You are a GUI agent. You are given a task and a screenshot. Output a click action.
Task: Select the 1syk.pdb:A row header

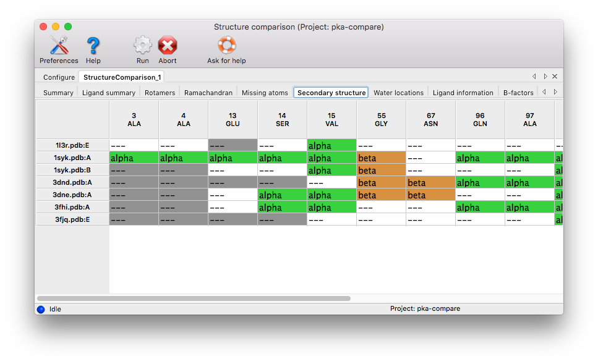point(72,158)
